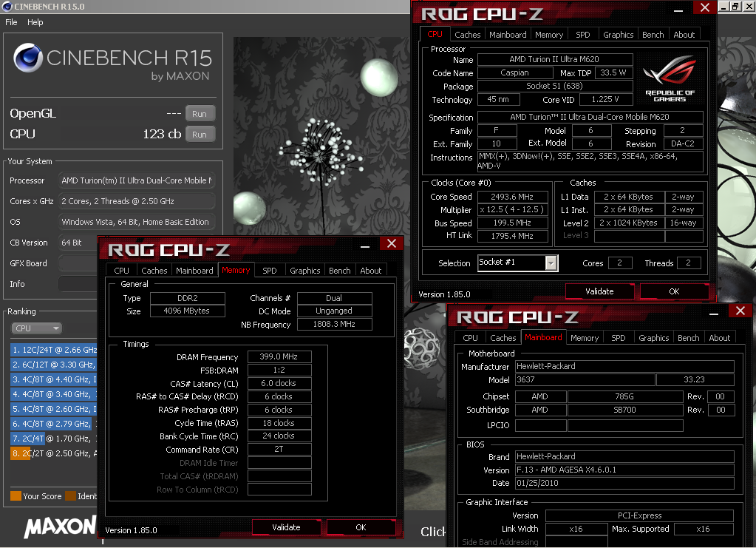Open the Help menu in Cinebench
Screen dimensions: 756x548
click(x=35, y=22)
